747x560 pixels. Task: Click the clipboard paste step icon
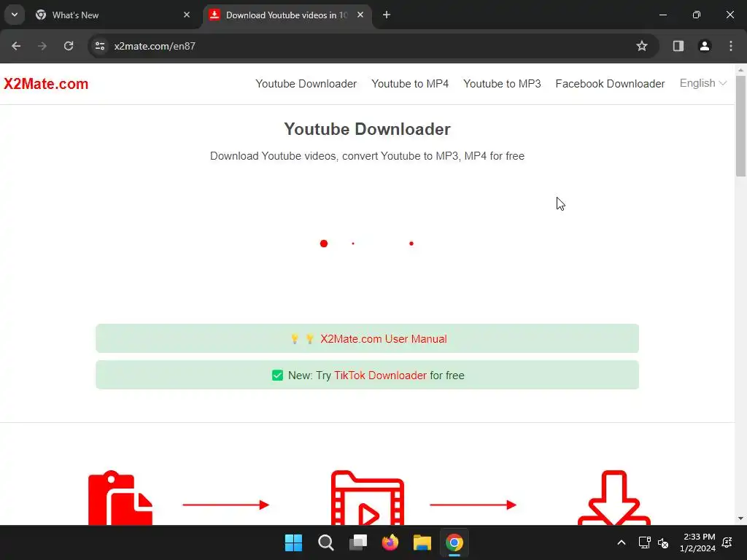tap(120, 498)
